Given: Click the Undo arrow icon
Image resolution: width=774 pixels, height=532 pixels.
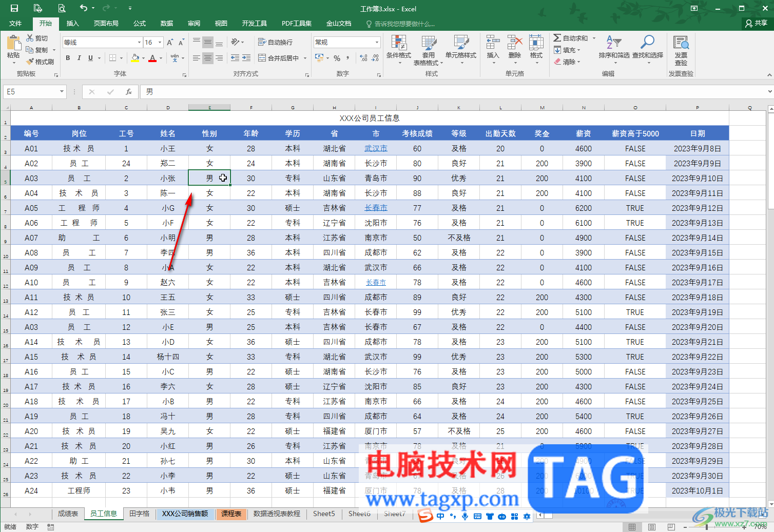Looking at the screenshot, I should pos(83,8).
